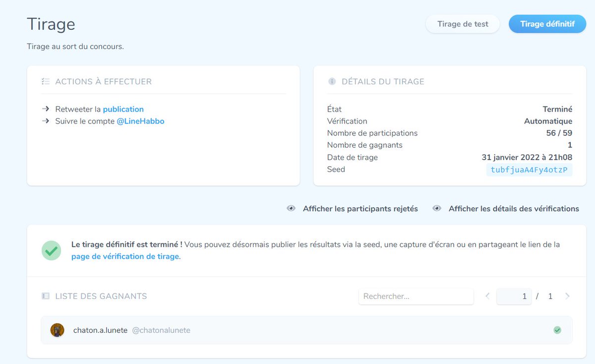Click the Nombre de participations label
Image resolution: width=595 pixels, height=364 pixels.
click(x=372, y=133)
